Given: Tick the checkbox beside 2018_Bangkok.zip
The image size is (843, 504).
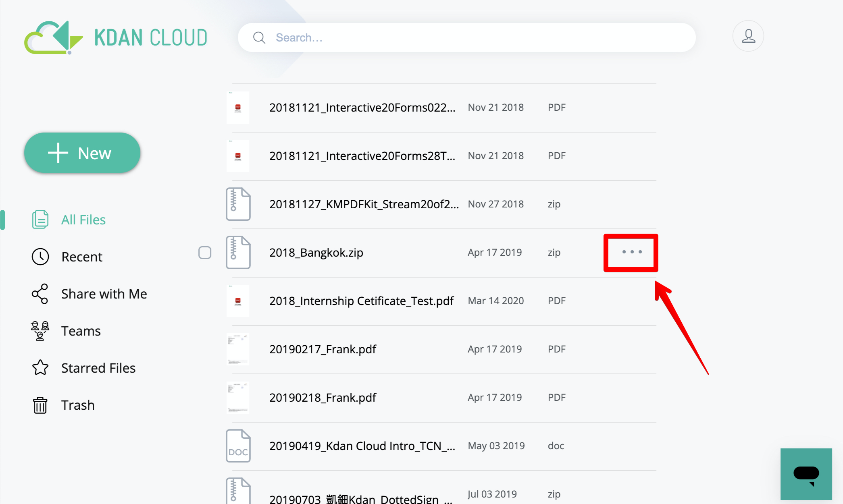Looking at the screenshot, I should click(x=205, y=253).
